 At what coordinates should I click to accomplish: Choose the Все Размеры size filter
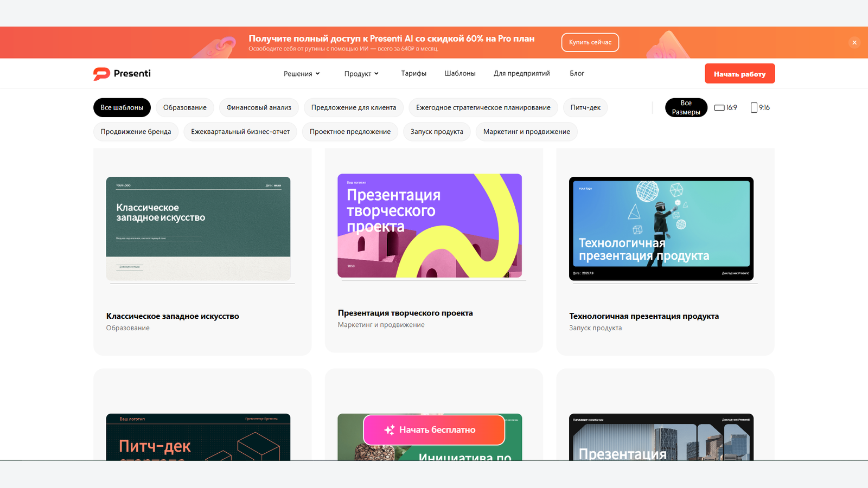tap(686, 107)
